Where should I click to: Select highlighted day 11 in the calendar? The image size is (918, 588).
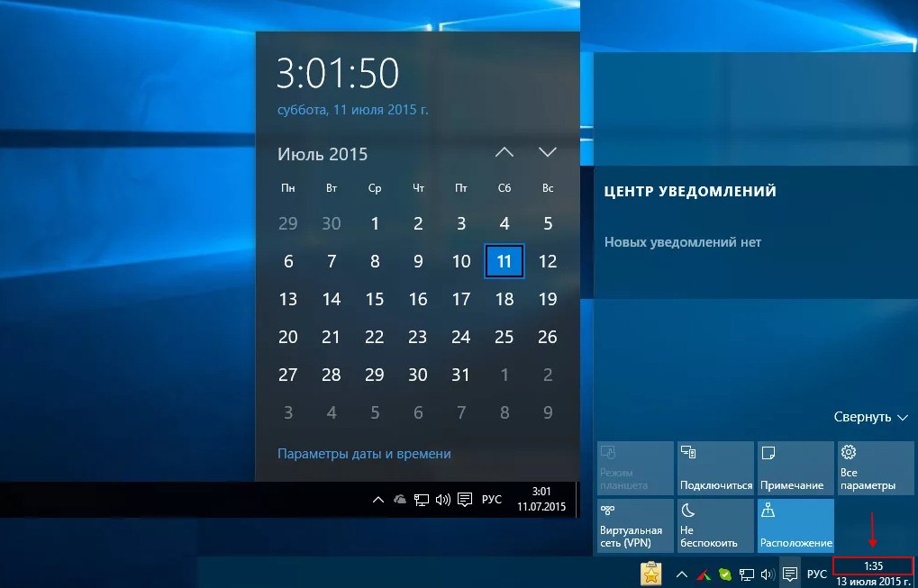click(504, 261)
